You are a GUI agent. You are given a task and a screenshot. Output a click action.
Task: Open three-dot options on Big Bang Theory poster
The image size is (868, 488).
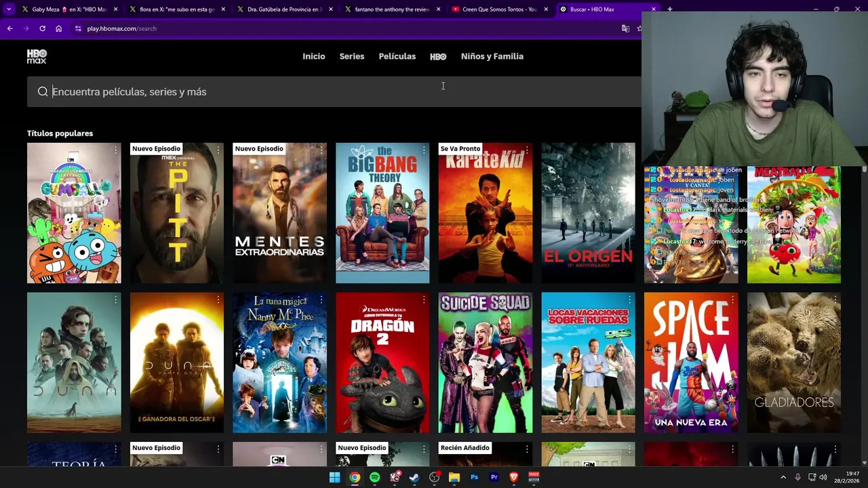(424, 149)
